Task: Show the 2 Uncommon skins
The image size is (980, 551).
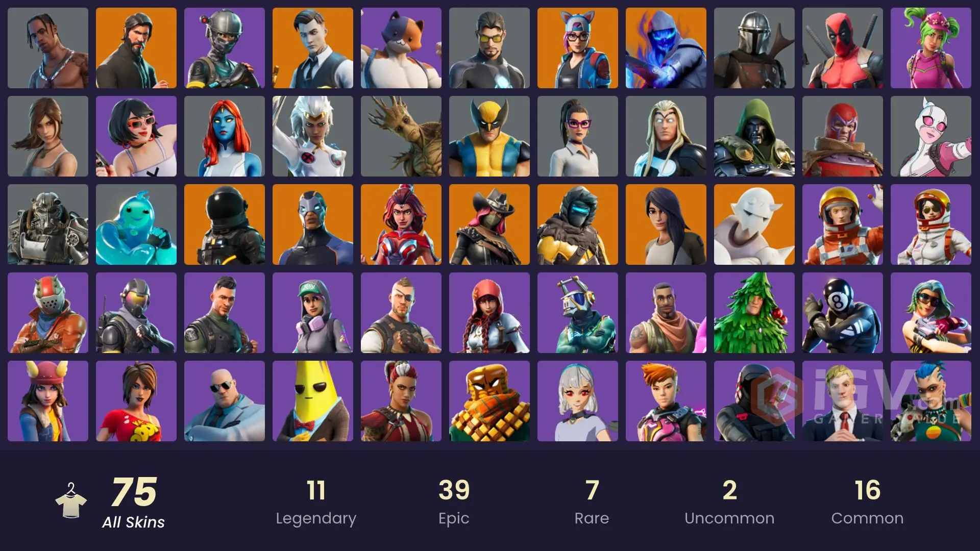Action: (729, 503)
